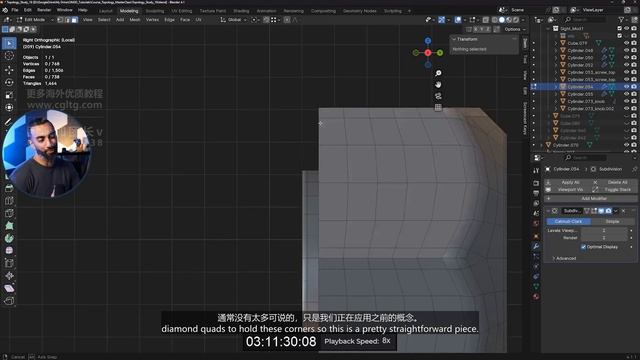Toggle Subdivision modifier render display
Viewport: 640px width, 360px height.
pyautogui.click(x=609, y=211)
